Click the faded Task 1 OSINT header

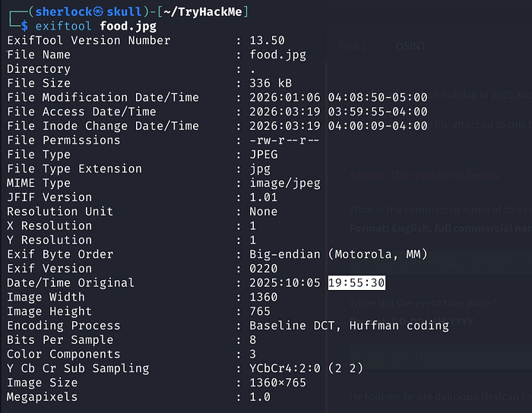382,46
